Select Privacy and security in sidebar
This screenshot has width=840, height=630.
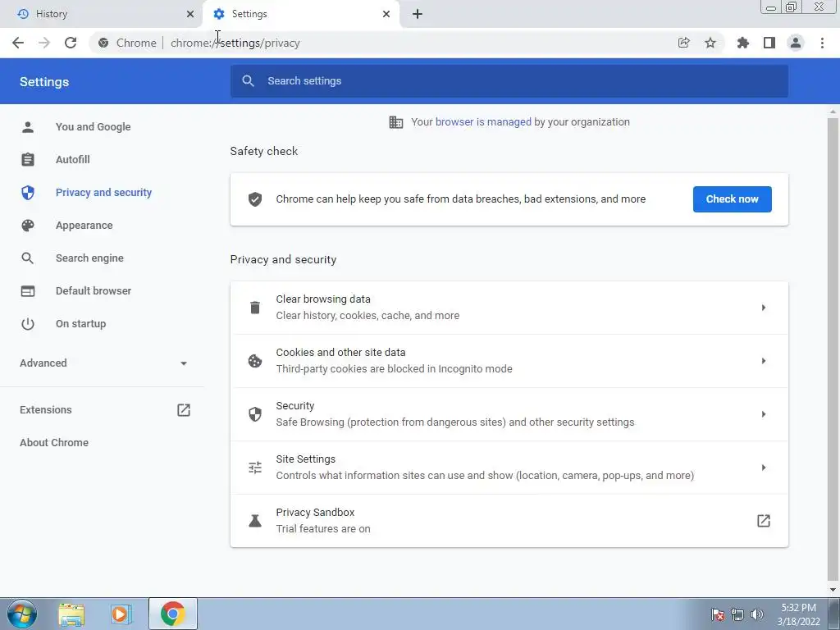click(x=104, y=192)
